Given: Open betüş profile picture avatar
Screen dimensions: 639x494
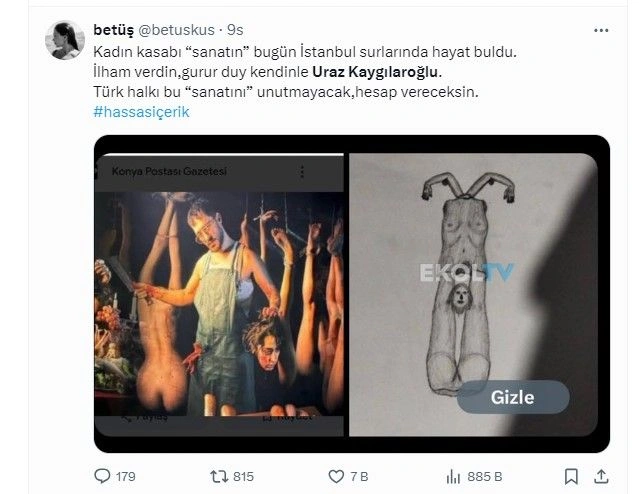Looking at the screenshot, I should coord(65,40).
